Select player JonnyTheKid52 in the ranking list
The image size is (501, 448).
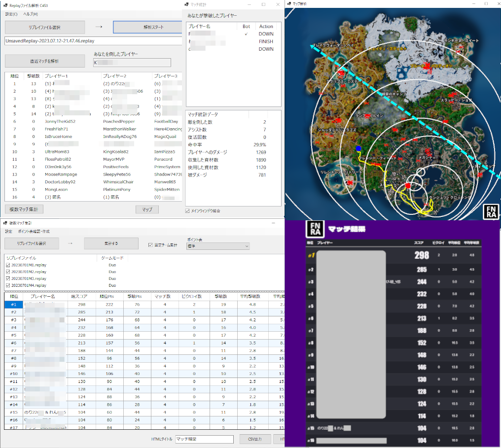tap(60, 121)
